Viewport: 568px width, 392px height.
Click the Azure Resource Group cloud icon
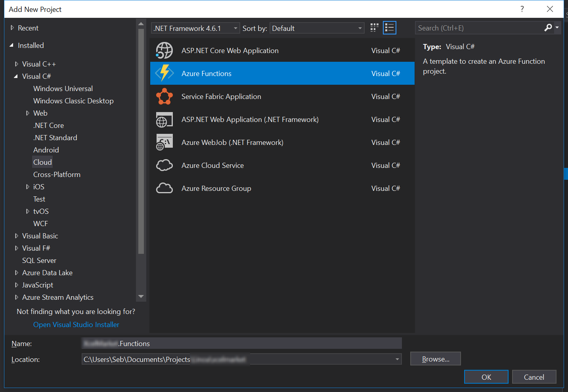164,188
